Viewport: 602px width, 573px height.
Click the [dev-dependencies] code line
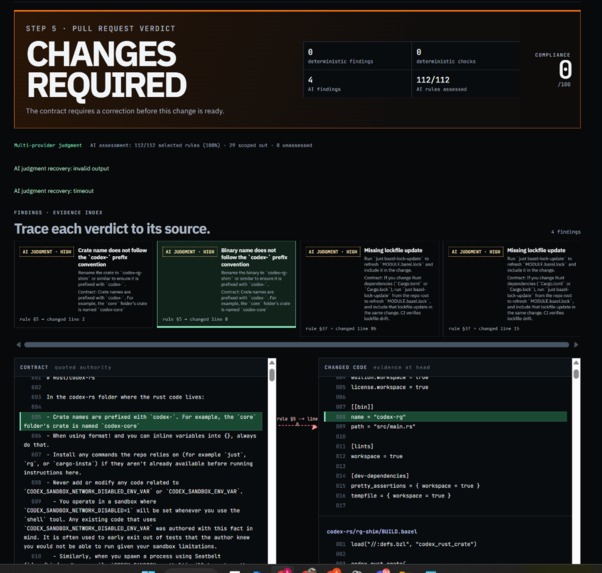click(380, 476)
